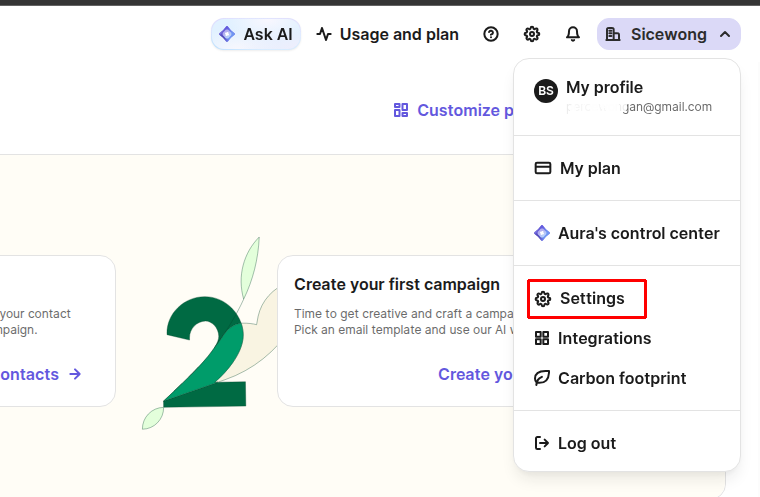760x497 pixels.
Task: Click the Ask AI diamond icon
Action: tap(227, 34)
